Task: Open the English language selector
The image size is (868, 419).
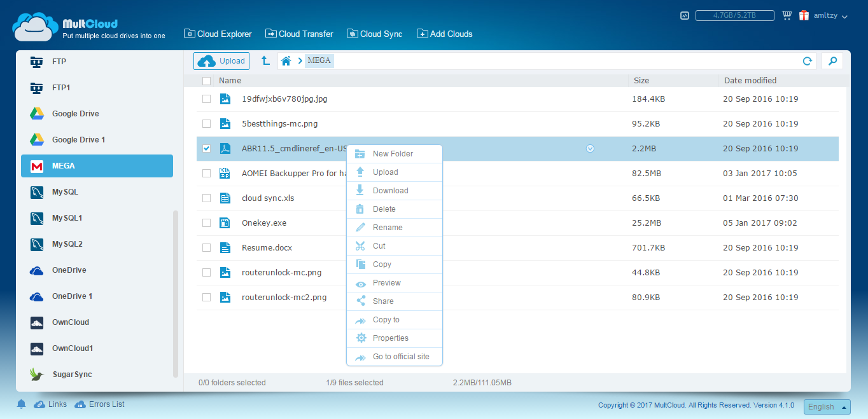Action: point(827,406)
